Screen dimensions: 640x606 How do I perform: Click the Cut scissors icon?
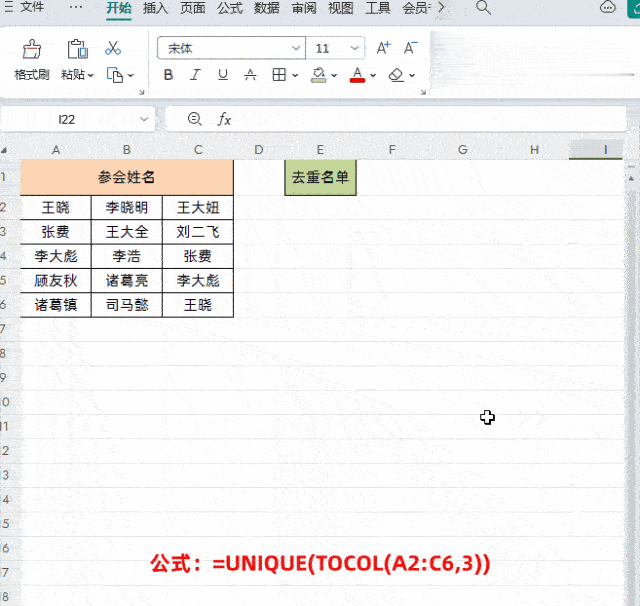click(113, 48)
